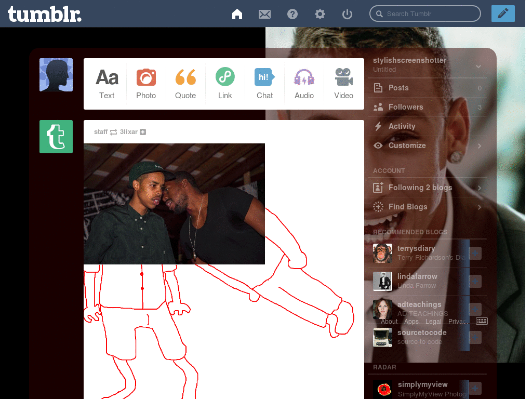Viewport: 532px width, 399px height.
Task: Expand the Find Blogs chevron
Action: (x=480, y=207)
